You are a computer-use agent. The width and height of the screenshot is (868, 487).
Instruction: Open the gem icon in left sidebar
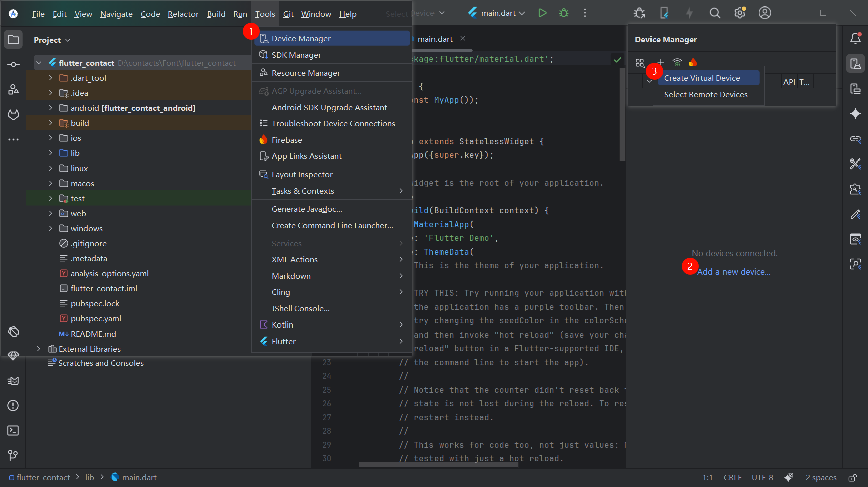[13, 356]
